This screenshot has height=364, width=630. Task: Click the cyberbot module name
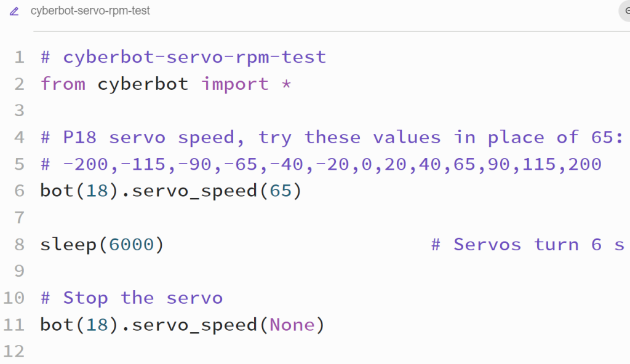click(x=143, y=84)
